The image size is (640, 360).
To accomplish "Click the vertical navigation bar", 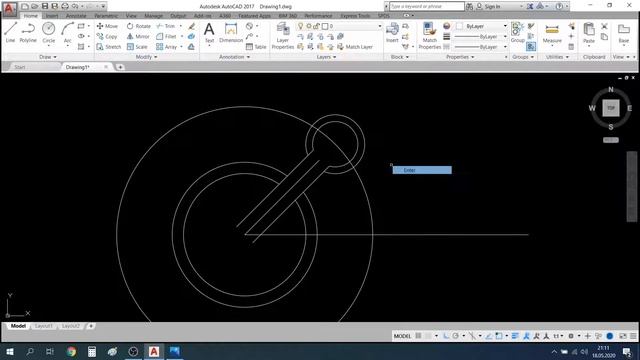I will click(x=632, y=187).
